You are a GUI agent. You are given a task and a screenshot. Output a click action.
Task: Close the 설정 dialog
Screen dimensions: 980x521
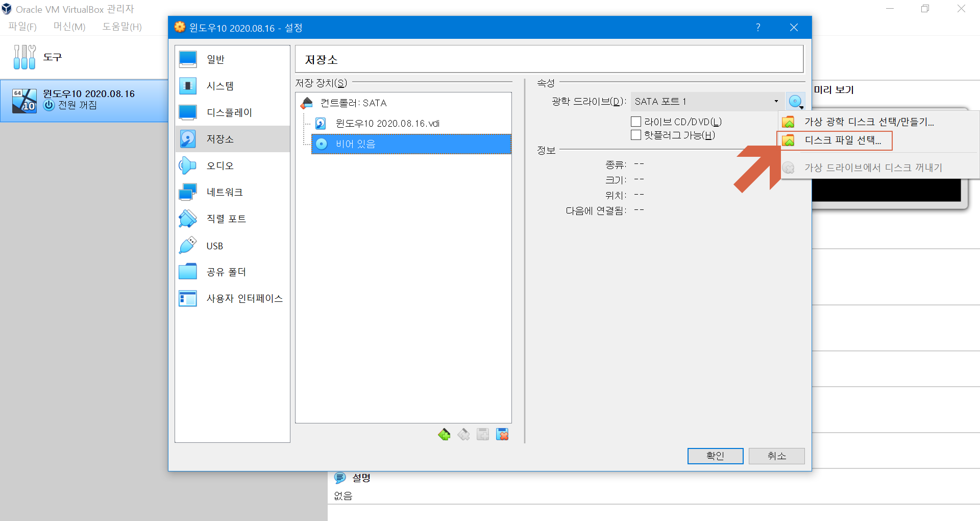(x=794, y=28)
